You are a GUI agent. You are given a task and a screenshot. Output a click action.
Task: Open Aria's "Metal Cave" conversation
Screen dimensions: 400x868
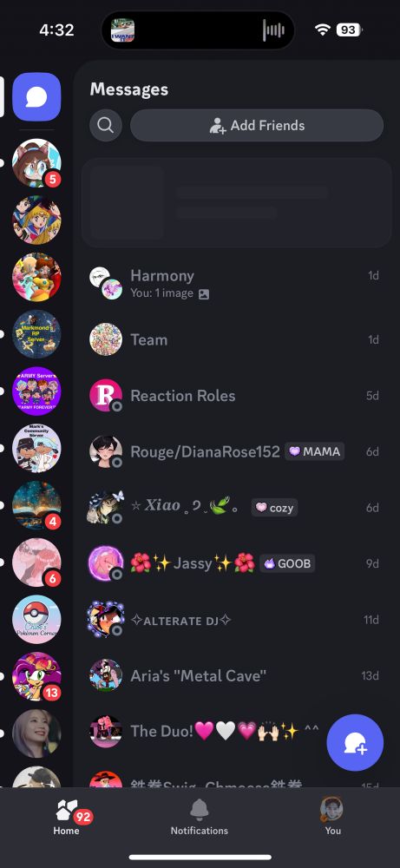click(234, 675)
